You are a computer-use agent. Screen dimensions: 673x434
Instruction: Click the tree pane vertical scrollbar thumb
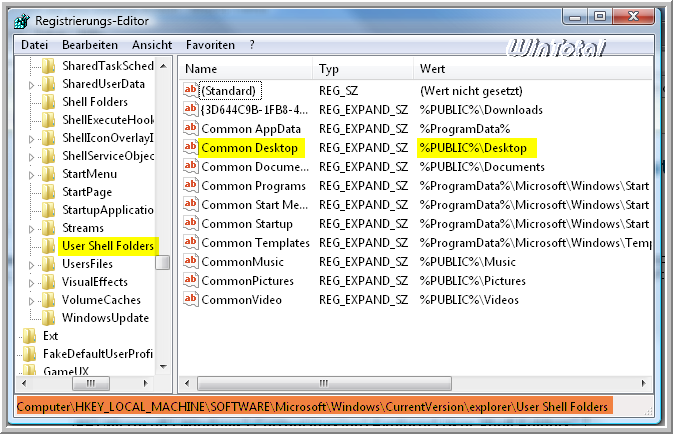point(163,262)
